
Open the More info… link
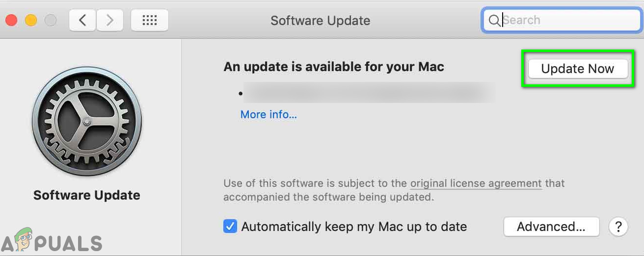[268, 115]
